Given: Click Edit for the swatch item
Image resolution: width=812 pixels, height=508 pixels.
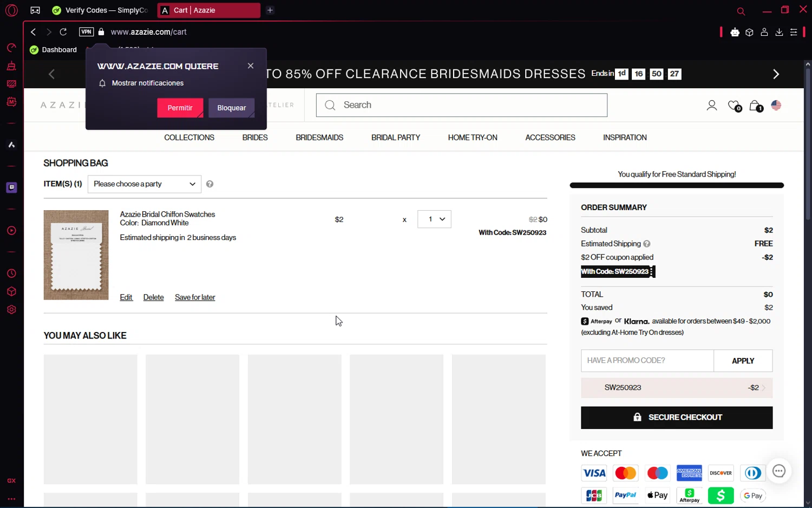Looking at the screenshot, I should [126, 297].
